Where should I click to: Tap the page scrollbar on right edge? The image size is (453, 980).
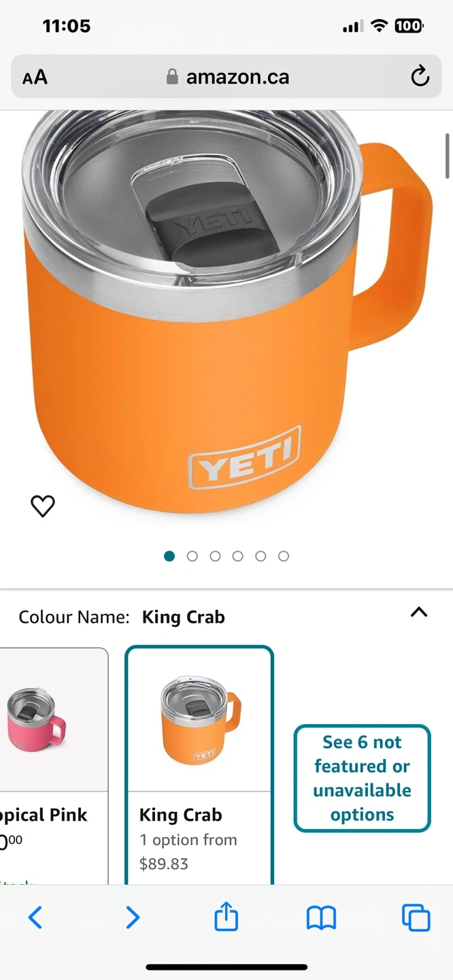pos(447,157)
